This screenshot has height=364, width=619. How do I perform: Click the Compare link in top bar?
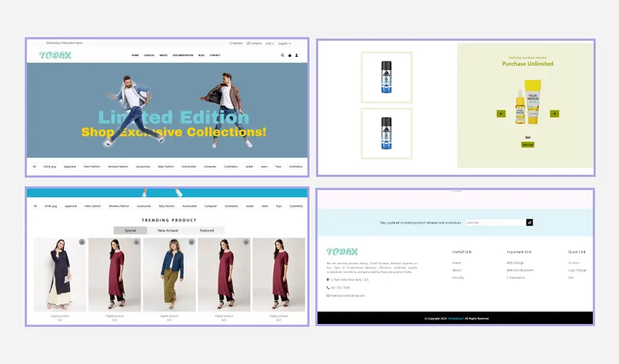pyautogui.click(x=254, y=44)
